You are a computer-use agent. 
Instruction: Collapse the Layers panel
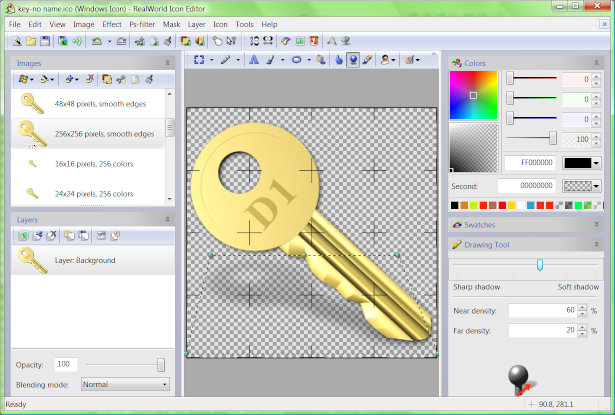tap(167, 219)
